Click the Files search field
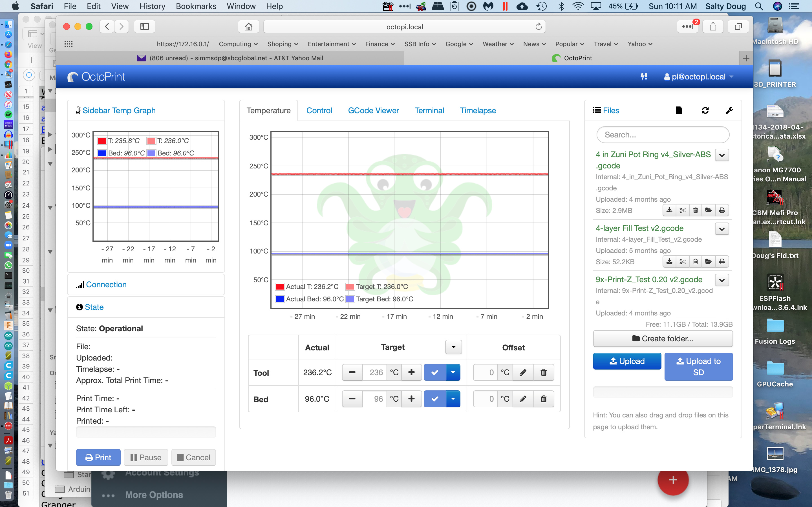The height and width of the screenshot is (507, 812). [663, 134]
